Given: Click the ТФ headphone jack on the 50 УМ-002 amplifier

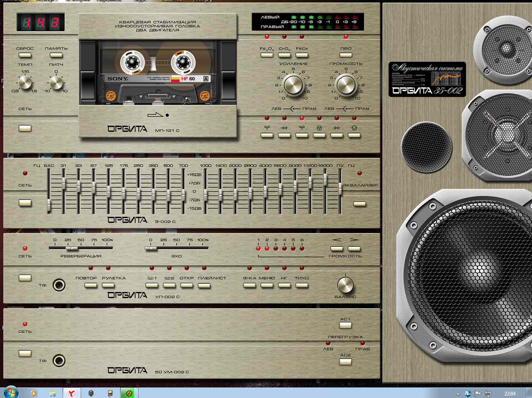Looking at the screenshot, I should point(59,361).
